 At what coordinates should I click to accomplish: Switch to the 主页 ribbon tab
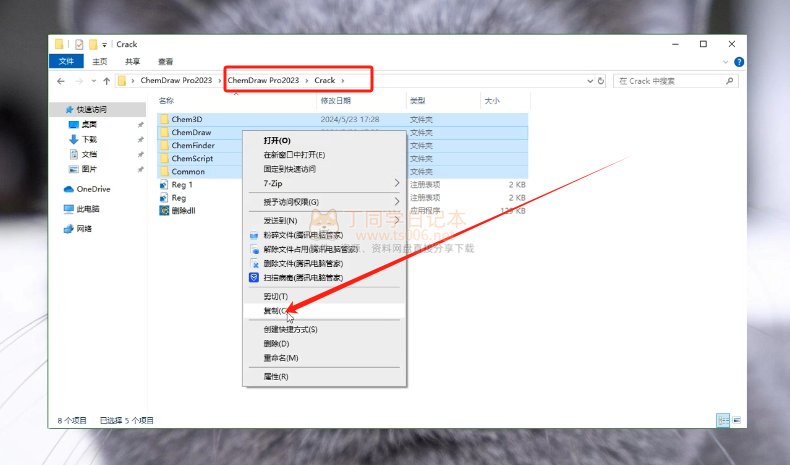click(x=100, y=61)
